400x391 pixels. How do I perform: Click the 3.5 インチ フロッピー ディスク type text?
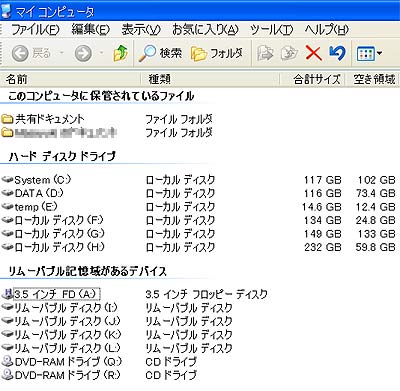click(206, 294)
